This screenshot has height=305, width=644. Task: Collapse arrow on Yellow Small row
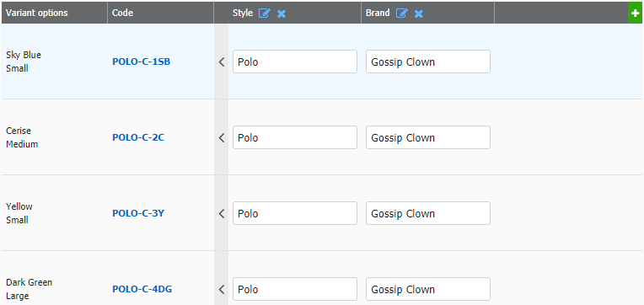point(222,213)
